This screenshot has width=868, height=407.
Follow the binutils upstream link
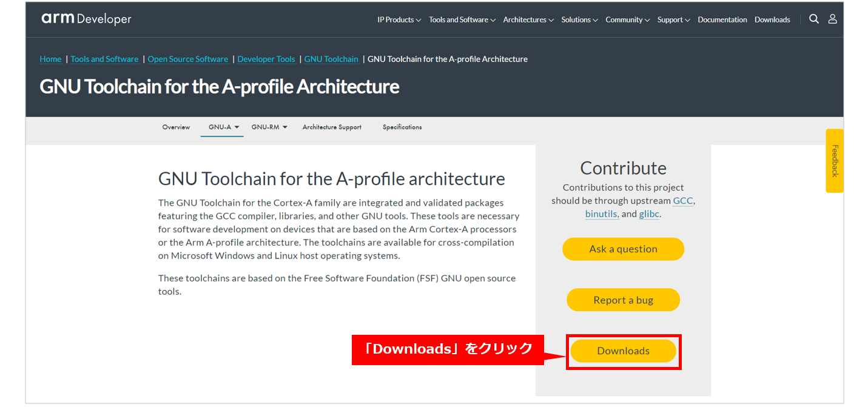(601, 214)
